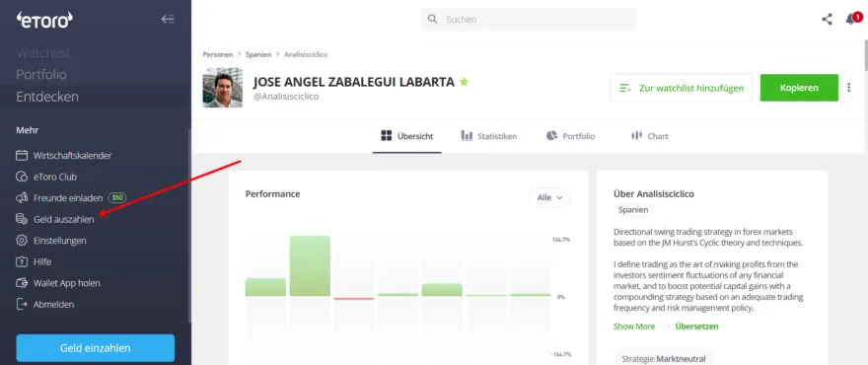The width and height of the screenshot is (868, 365).
Task: Click the trader profile photo
Action: tap(223, 88)
